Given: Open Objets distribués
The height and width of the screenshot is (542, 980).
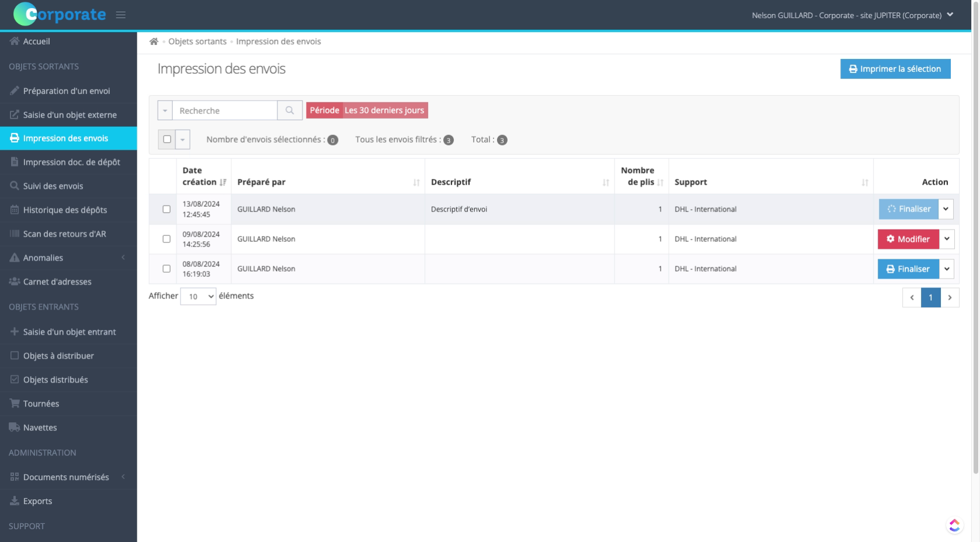Looking at the screenshot, I should 68,380.
